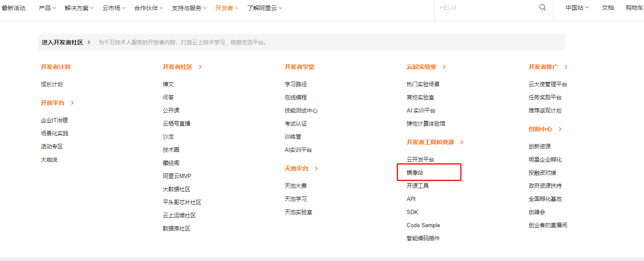Expand the 支持与服务 dropdown menu
This screenshot has width=644, height=261.
(x=189, y=8)
